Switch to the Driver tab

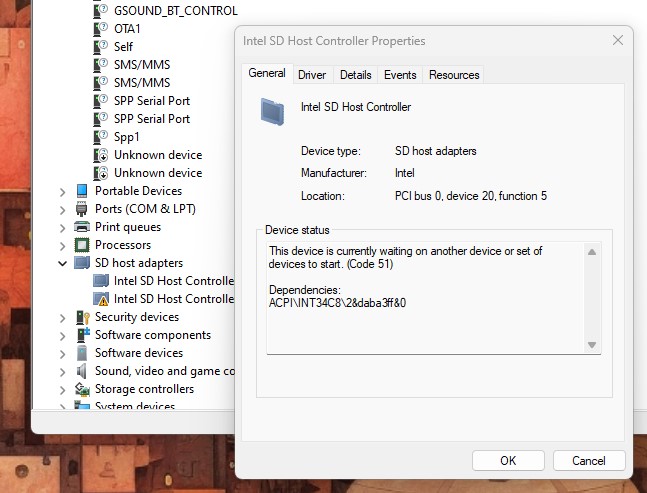pyautogui.click(x=312, y=75)
